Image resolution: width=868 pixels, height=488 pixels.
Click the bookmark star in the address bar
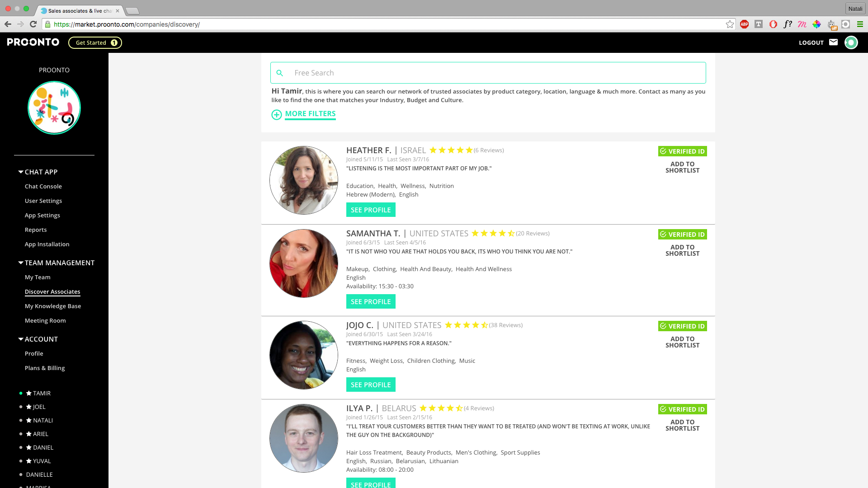point(730,24)
